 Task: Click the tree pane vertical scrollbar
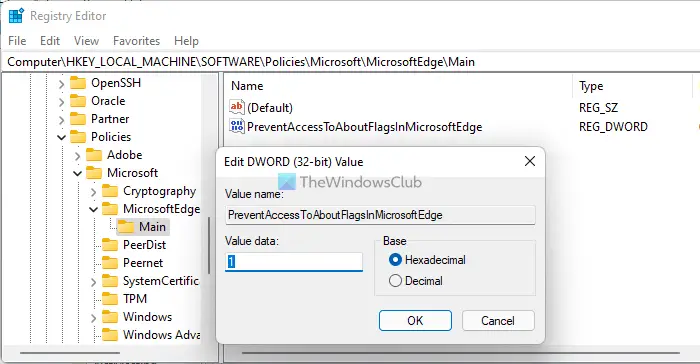[209, 246]
